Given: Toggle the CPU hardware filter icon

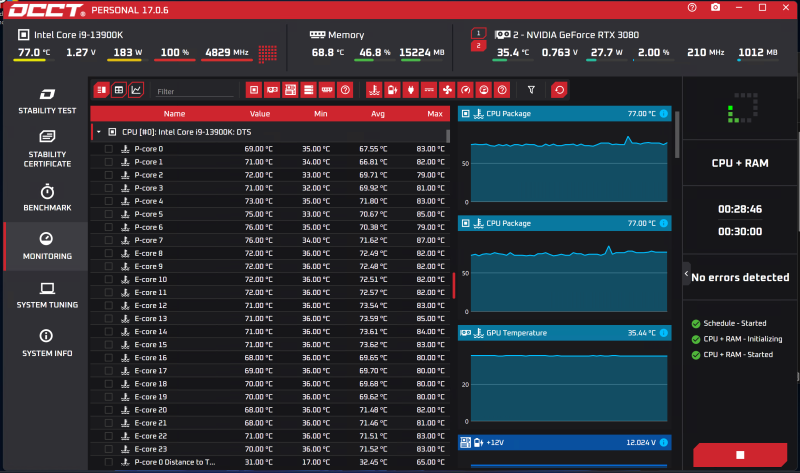Looking at the screenshot, I should coord(254,90).
